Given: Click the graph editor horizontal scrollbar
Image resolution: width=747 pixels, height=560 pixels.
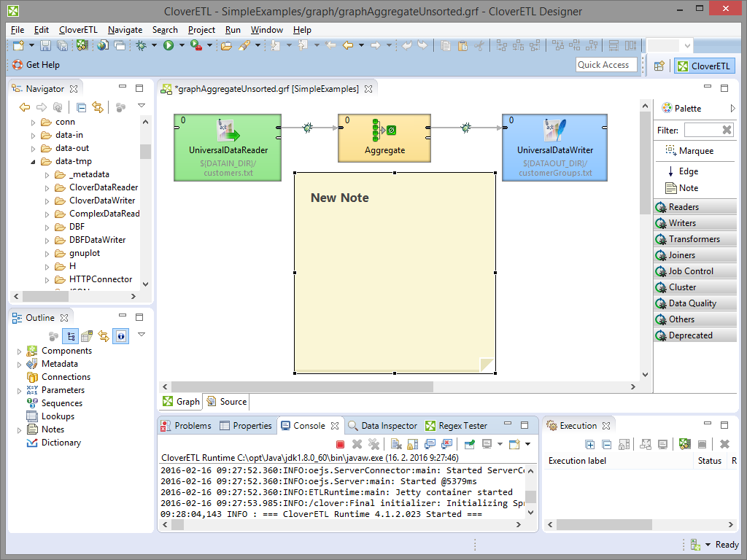Looking at the screenshot, I should 302,386.
